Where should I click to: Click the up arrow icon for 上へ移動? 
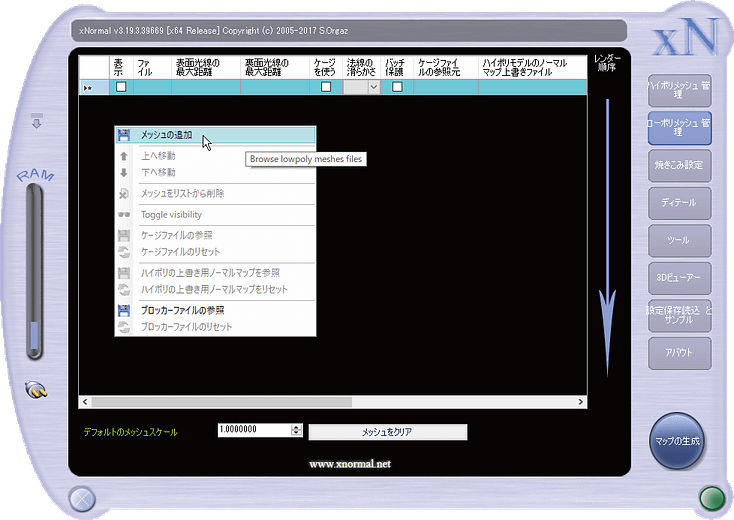124,156
